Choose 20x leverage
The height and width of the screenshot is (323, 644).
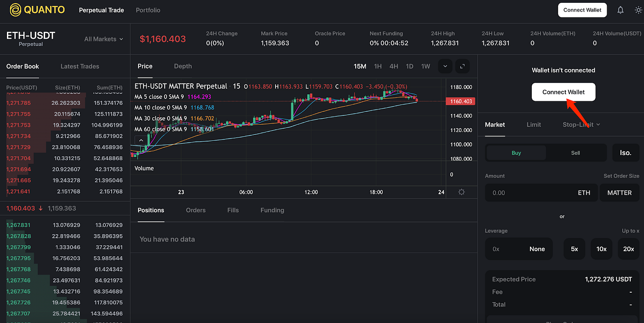point(628,249)
